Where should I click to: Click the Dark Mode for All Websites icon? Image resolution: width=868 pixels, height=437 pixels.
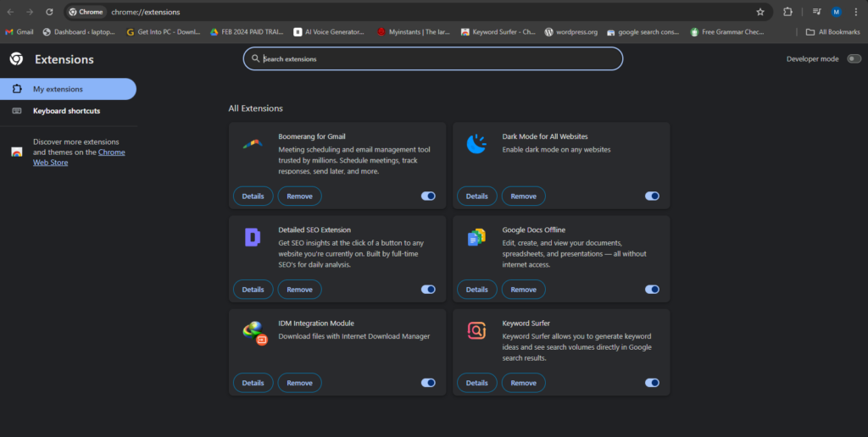(x=476, y=144)
